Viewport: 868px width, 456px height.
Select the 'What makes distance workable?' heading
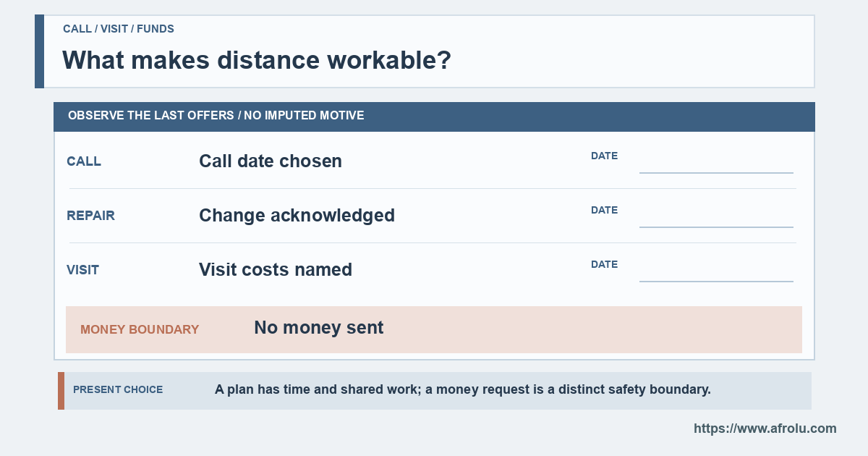(257, 60)
